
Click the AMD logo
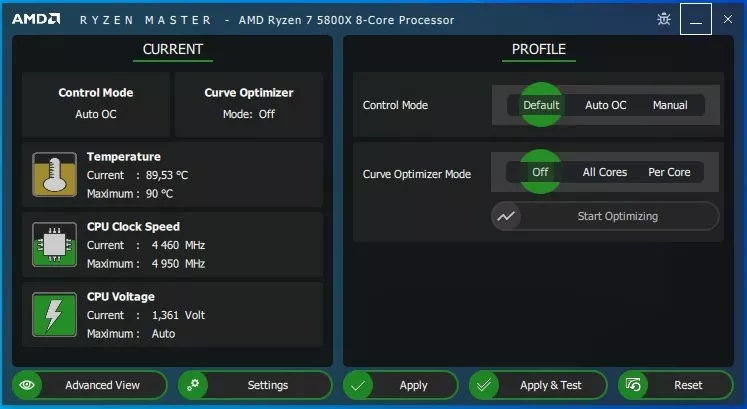click(36, 19)
